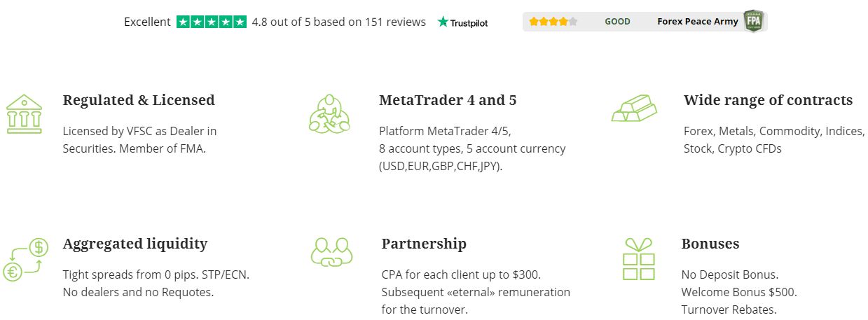Click the Partnership linked-people icon

click(x=331, y=253)
